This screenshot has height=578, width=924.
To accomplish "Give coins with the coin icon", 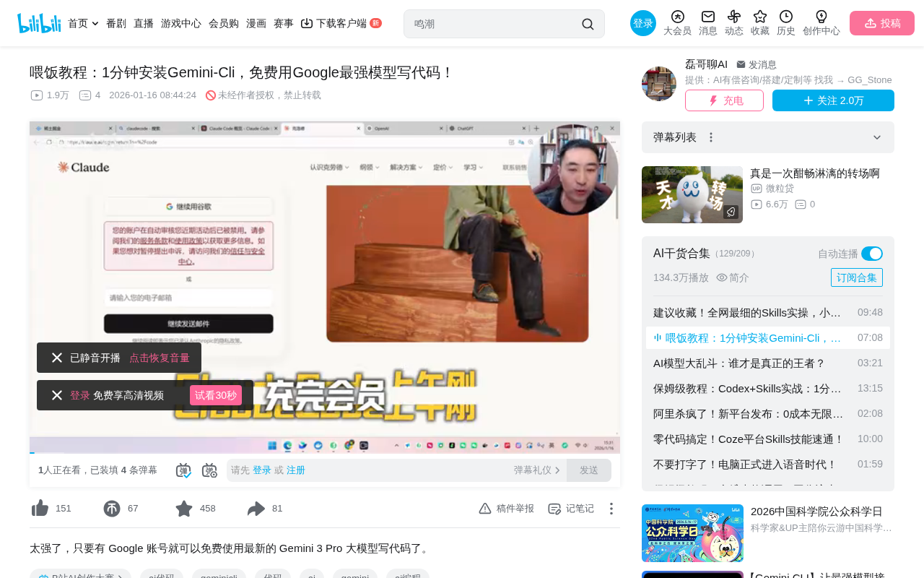I will 112,509.
